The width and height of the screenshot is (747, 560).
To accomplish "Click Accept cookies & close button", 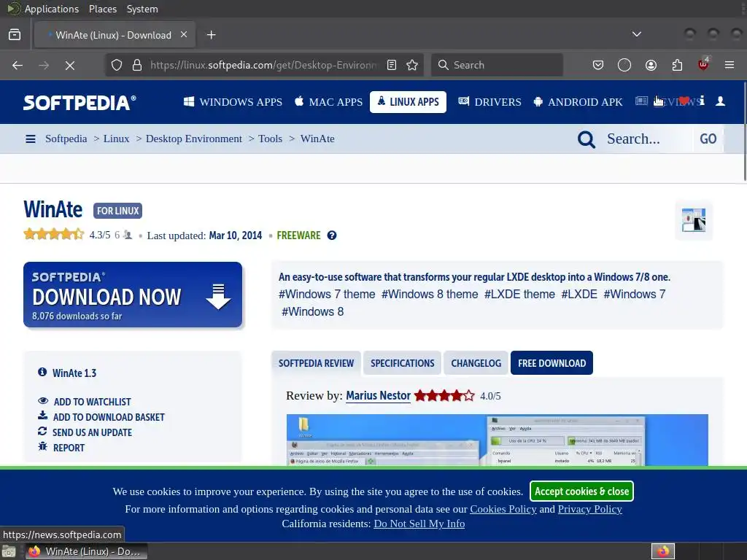I will tap(581, 491).
